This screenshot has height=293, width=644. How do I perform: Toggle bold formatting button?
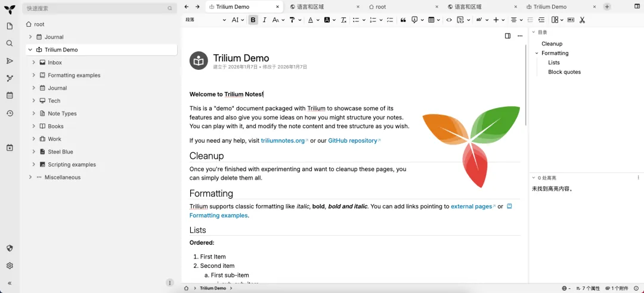(253, 20)
